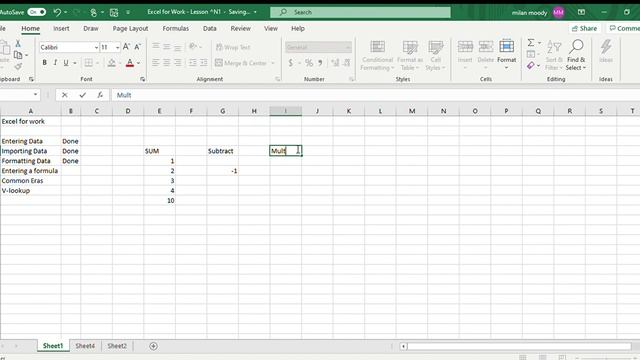Click the Share button

pos(584,29)
